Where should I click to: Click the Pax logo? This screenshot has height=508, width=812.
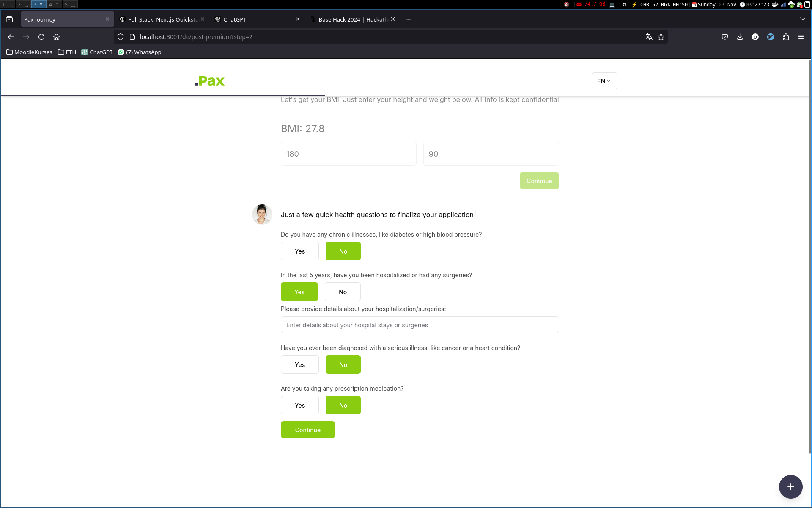tap(210, 81)
